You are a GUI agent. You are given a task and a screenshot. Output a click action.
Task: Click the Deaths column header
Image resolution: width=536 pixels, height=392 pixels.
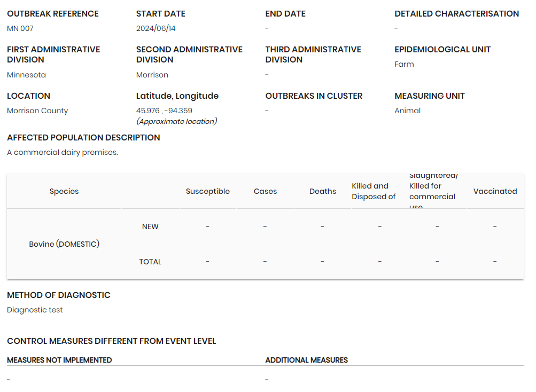pos(323,191)
